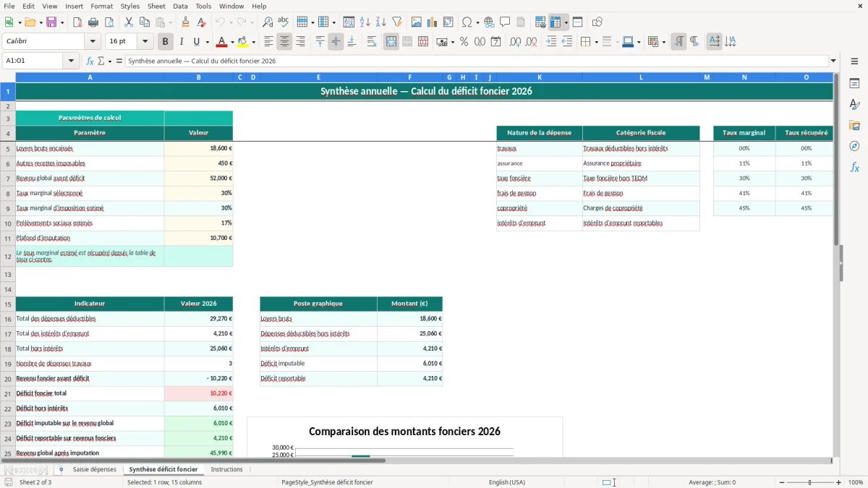Click the Save document icon
868x488 pixels.
tap(51, 22)
